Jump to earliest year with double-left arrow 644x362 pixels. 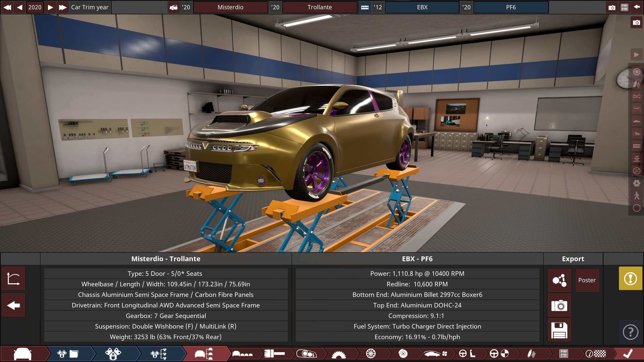(x=7, y=7)
